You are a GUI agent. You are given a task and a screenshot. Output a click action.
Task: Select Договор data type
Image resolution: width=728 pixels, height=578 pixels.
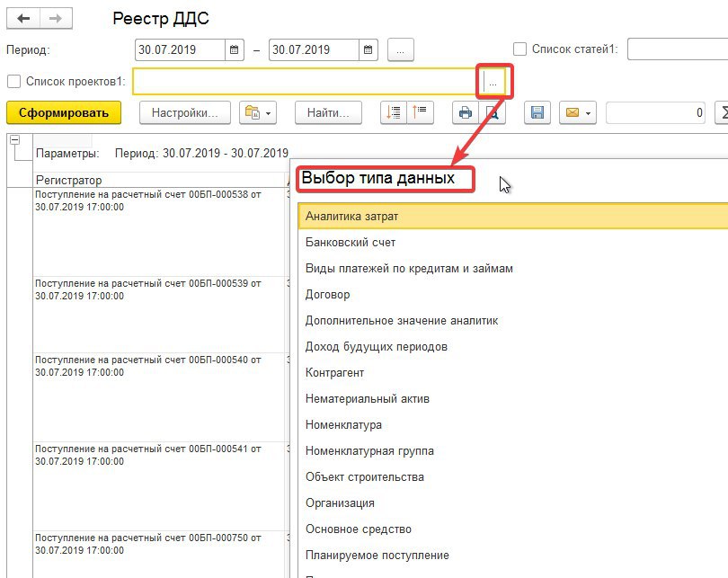click(512, 294)
